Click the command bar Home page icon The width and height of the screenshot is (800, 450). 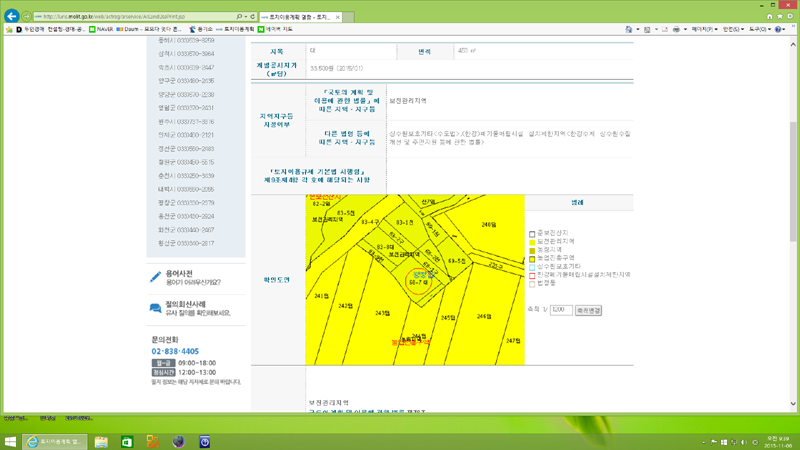pyautogui.click(x=629, y=30)
